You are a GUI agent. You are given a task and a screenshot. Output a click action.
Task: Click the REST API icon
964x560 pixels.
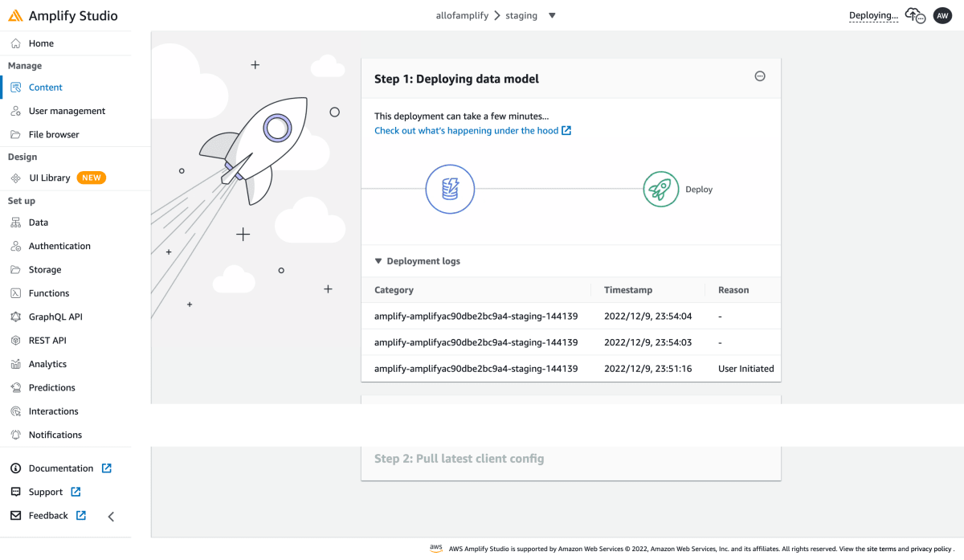[15, 341]
